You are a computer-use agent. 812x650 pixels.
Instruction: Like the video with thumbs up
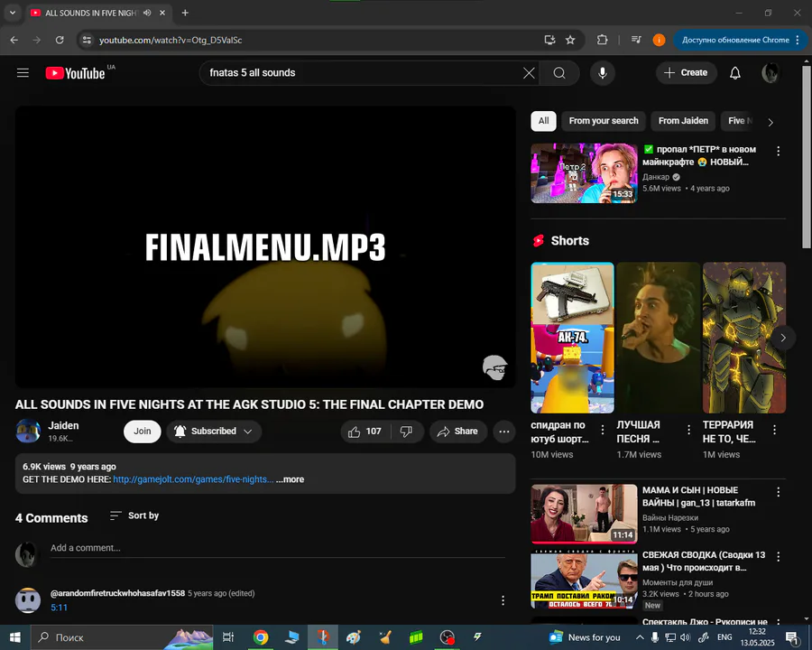click(364, 432)
